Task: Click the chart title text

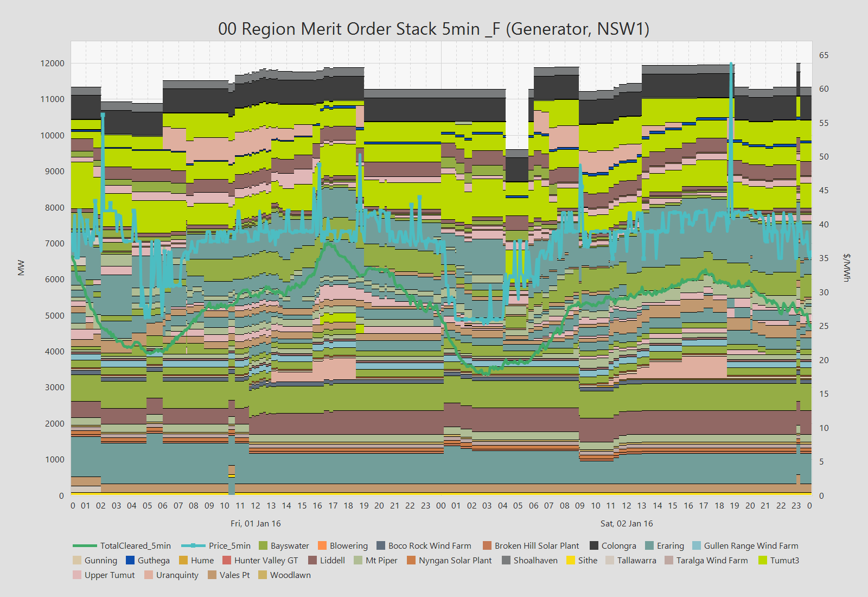Action: (433, 28)
